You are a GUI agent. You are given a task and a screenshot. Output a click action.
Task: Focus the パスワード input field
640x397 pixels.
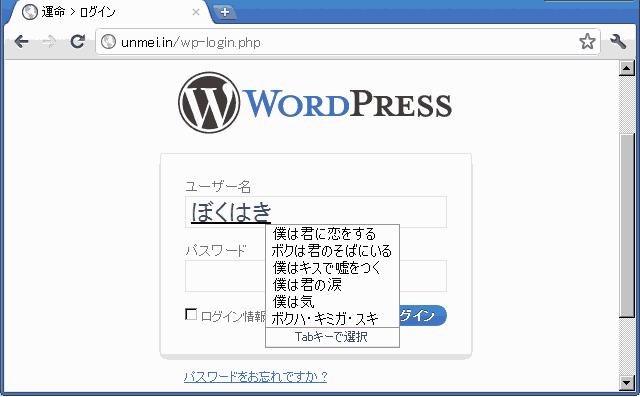[x=316, y=276]
